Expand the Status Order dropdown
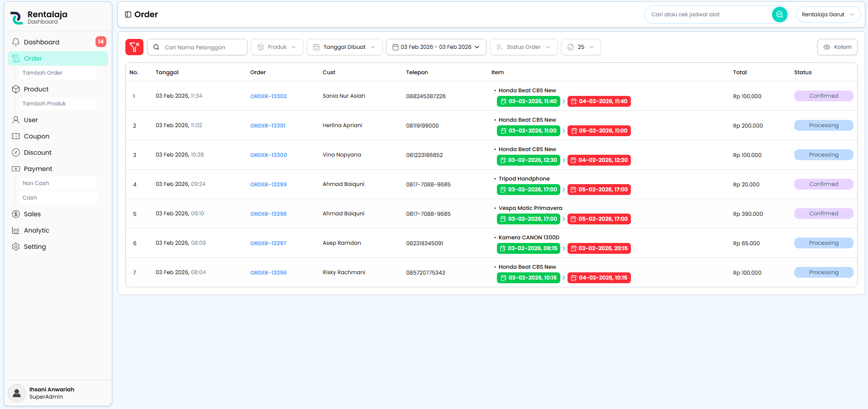Image resolution: width=868 pixels, height=409 pixels. pyautogui.click(x=523, y=47)
